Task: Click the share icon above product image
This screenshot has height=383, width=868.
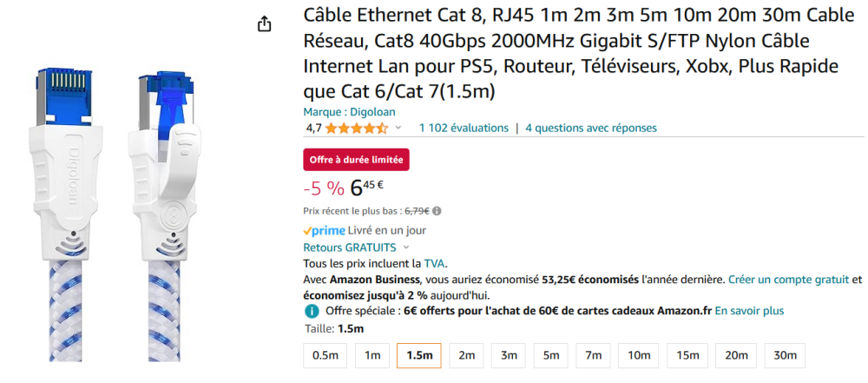Action: click(265, 24)
